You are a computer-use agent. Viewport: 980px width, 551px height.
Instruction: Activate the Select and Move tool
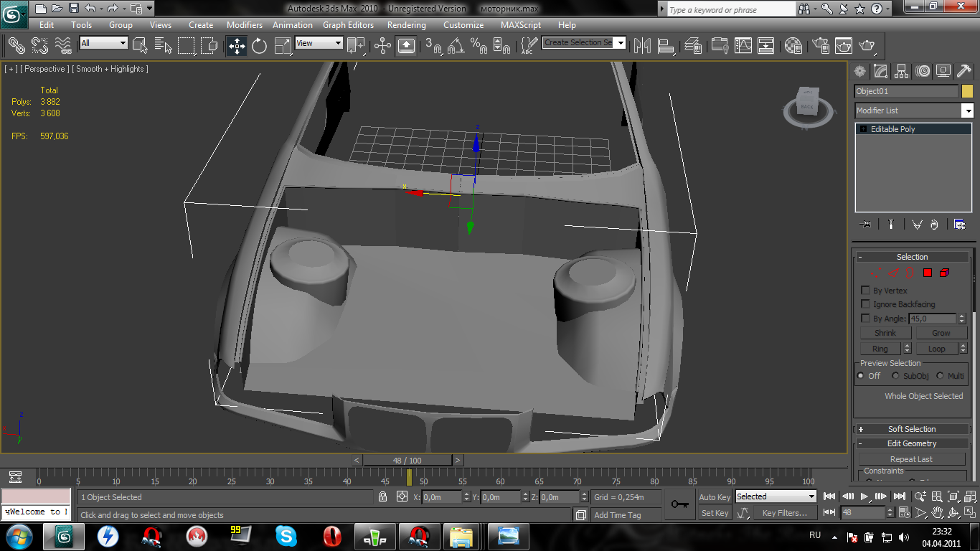(x=236, y=46)
